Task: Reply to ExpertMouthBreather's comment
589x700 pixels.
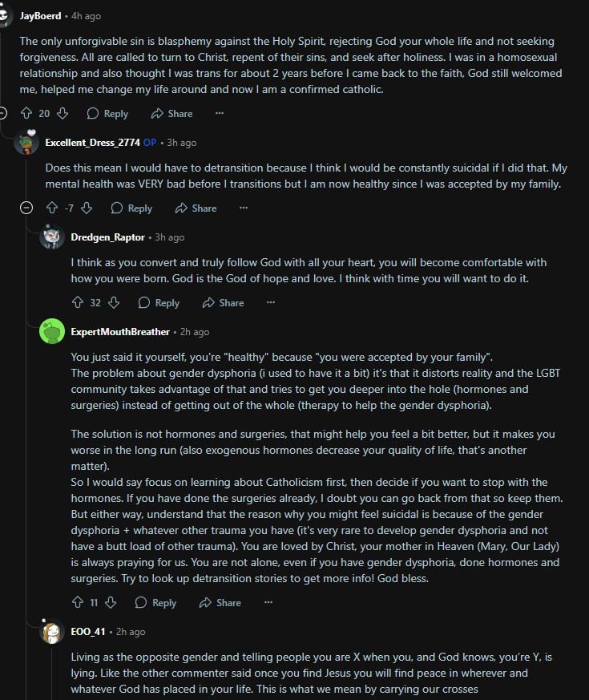Action: pyautogui.click(x=155, y=602)
